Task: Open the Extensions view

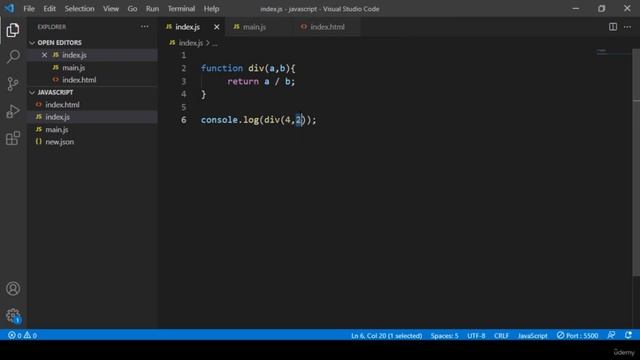Action: [x=13, y=138]
